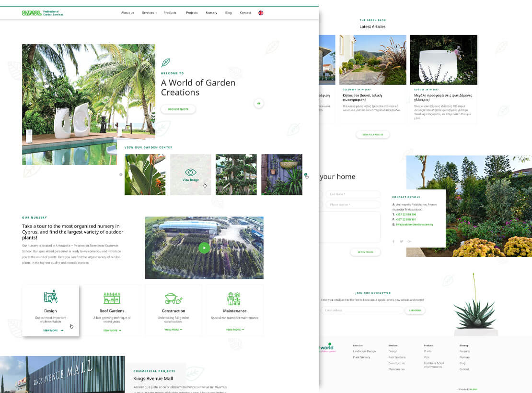The height and width of the screenshot is (393, 532).
Task: Click the telephone number +357 22 818 300
Action: pyautogui.click(x=406, y=214)
